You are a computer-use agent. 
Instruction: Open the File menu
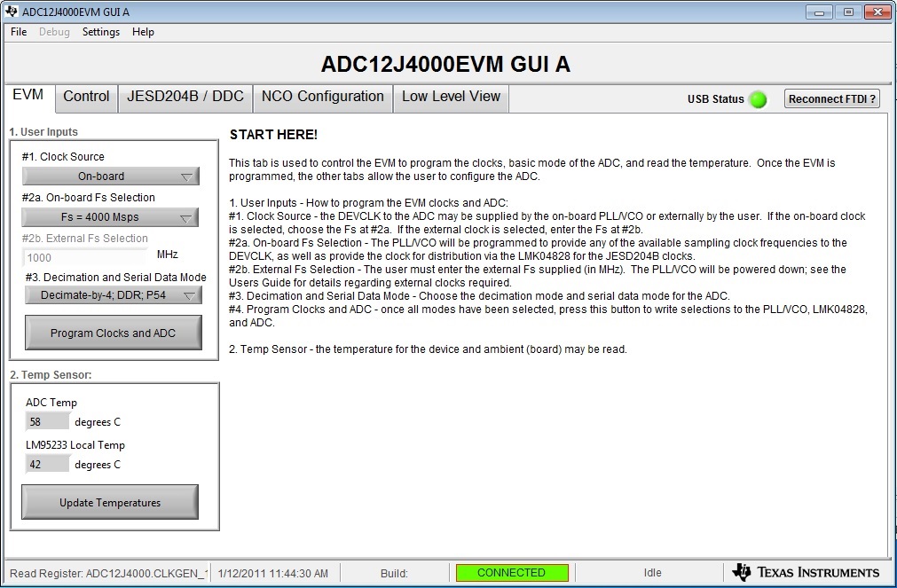click(19, 32)
